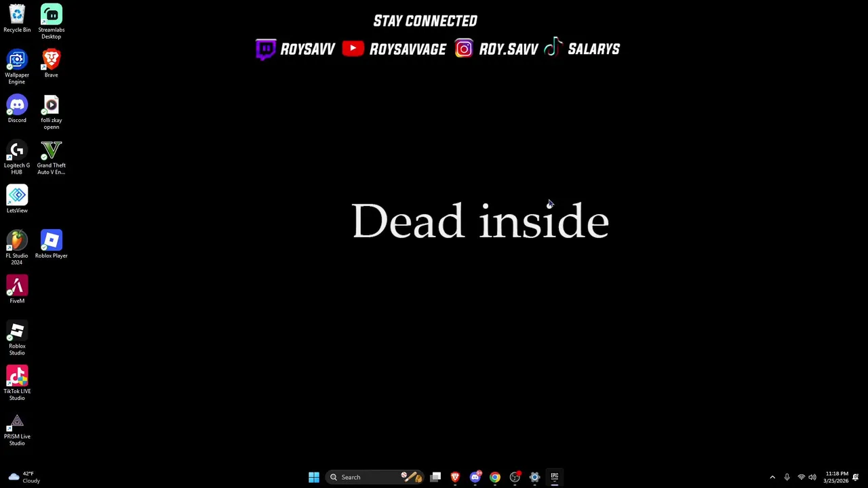Open Streamlabs Desktop shortcut
The image size is (868, 488).
tap(51, 22)
